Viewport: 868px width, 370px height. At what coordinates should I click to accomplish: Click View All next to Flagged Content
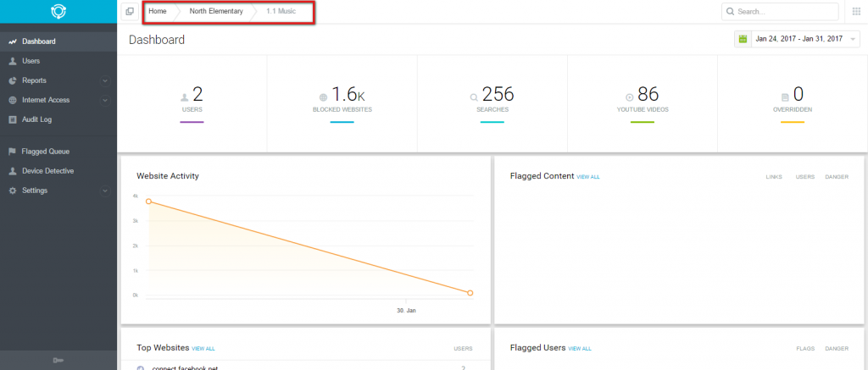588,177
